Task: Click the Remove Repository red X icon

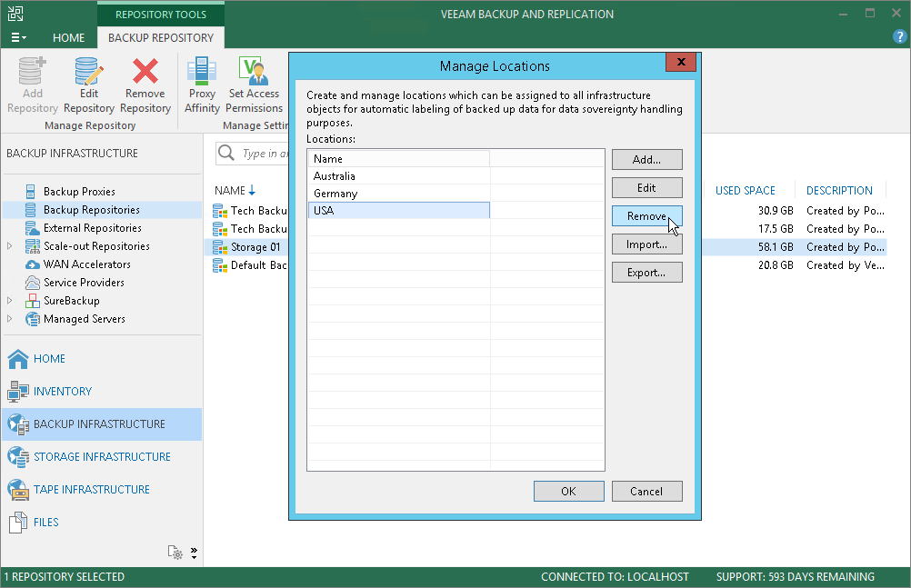Action: pyautogui.click(x=145, y=71)
